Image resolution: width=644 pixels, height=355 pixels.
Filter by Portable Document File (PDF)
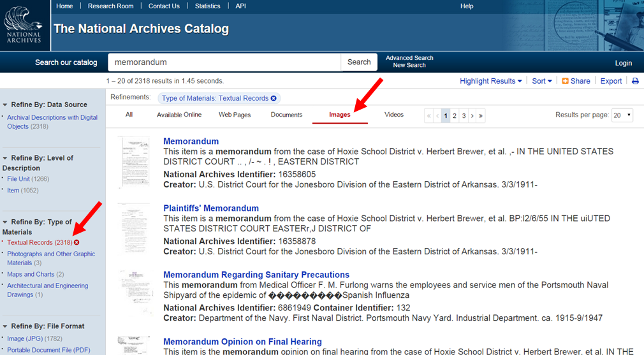pyautogui.click(x=48, y=350)
